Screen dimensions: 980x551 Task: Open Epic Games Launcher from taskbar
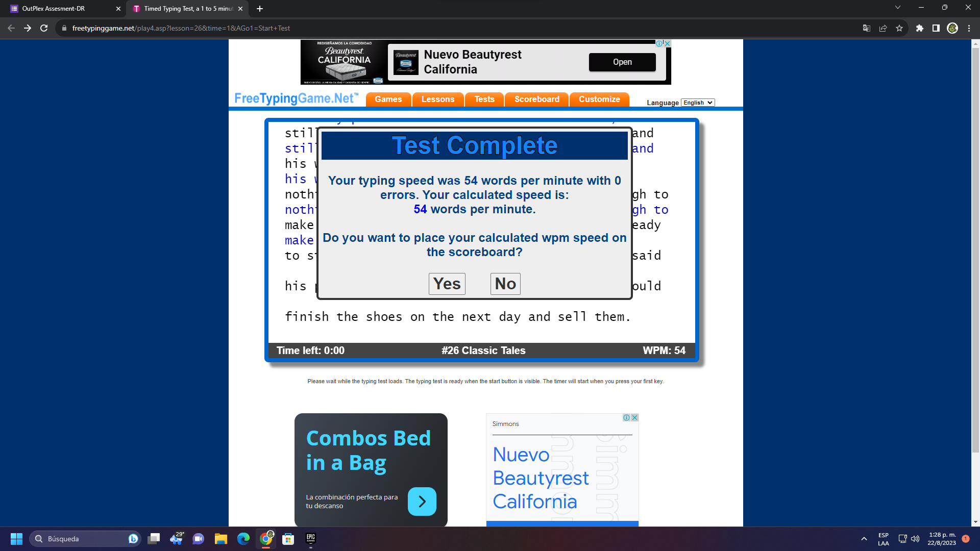point(311,539)
